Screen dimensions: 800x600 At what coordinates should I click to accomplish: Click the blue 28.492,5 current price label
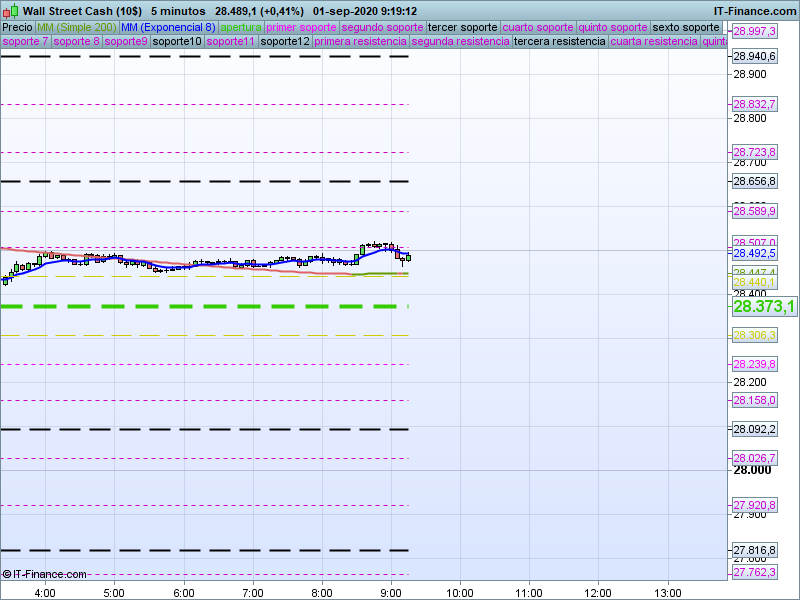click(755, 254)
